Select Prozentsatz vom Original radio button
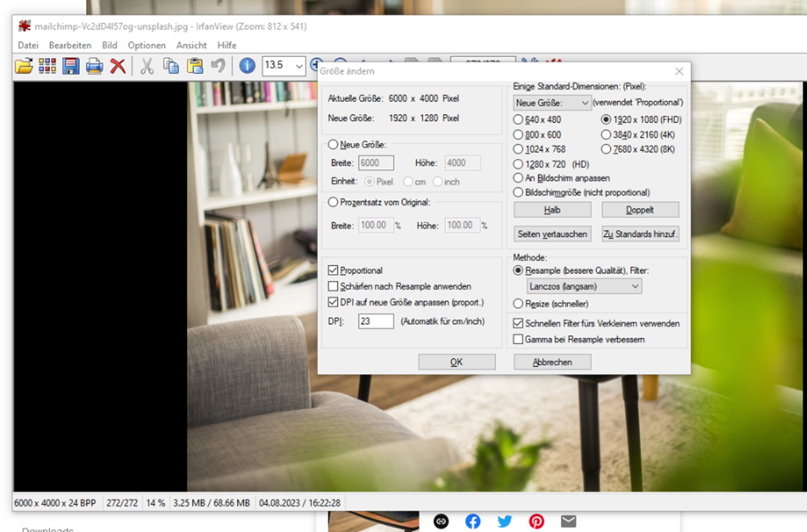807x532 pixels. coord(333,203)
